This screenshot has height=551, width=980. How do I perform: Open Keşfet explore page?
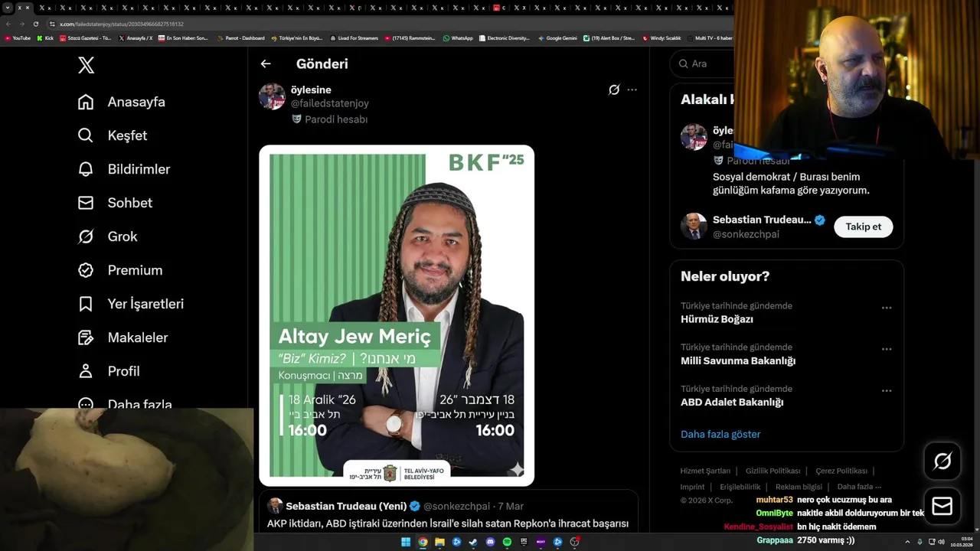pos(113,135)
